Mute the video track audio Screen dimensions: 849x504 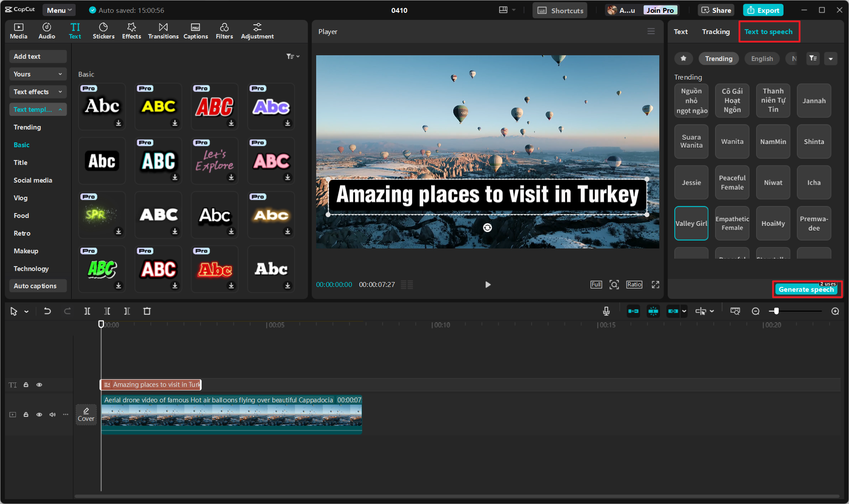[53, 414]
